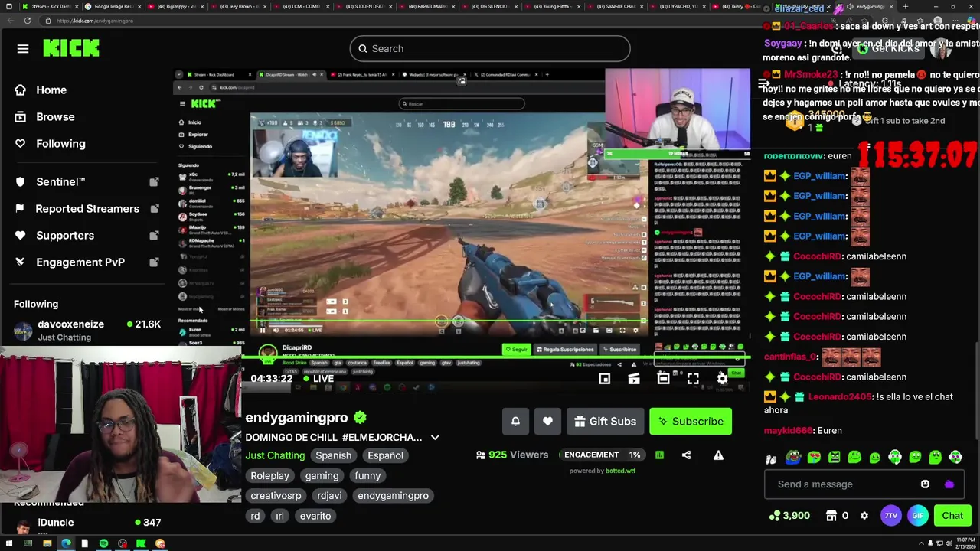Insert the Pepe frog emote
Viewport: 980px width, 551px height.
(x=793, y=458)
